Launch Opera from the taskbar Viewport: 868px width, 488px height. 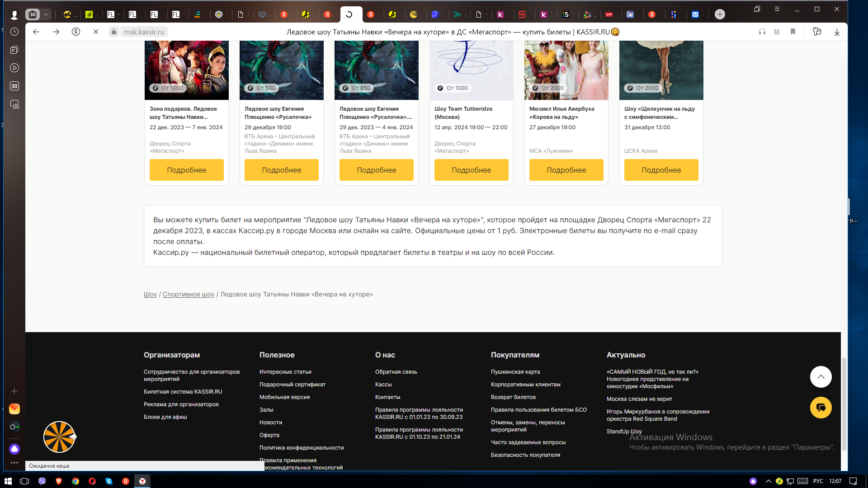92,481
